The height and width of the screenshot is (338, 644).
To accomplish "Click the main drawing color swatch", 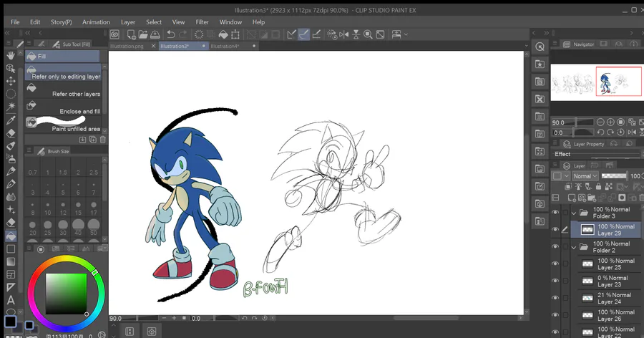I will point(10,322).
